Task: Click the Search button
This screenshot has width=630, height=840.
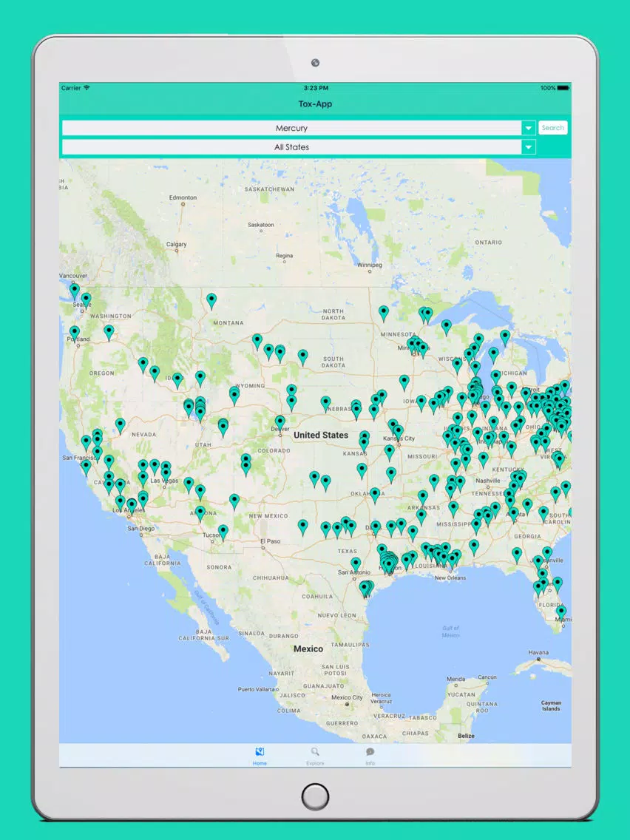Action: click(x=552, y=127)
